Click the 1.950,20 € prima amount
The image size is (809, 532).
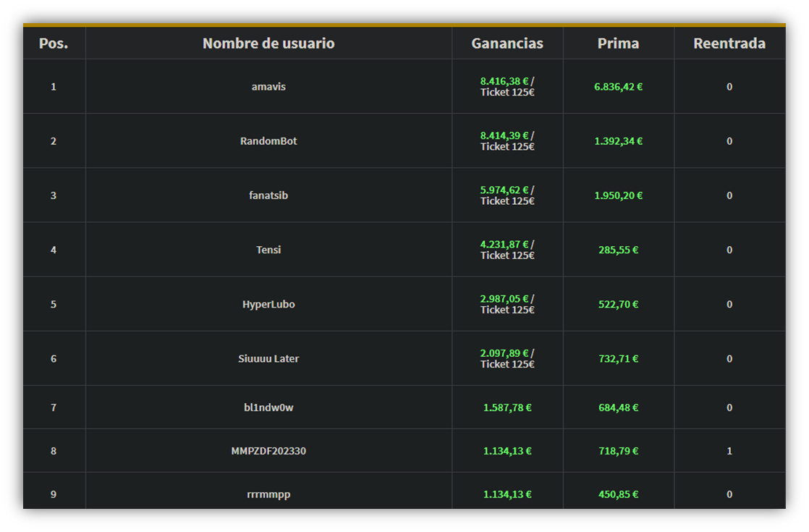tap(618, 195)
